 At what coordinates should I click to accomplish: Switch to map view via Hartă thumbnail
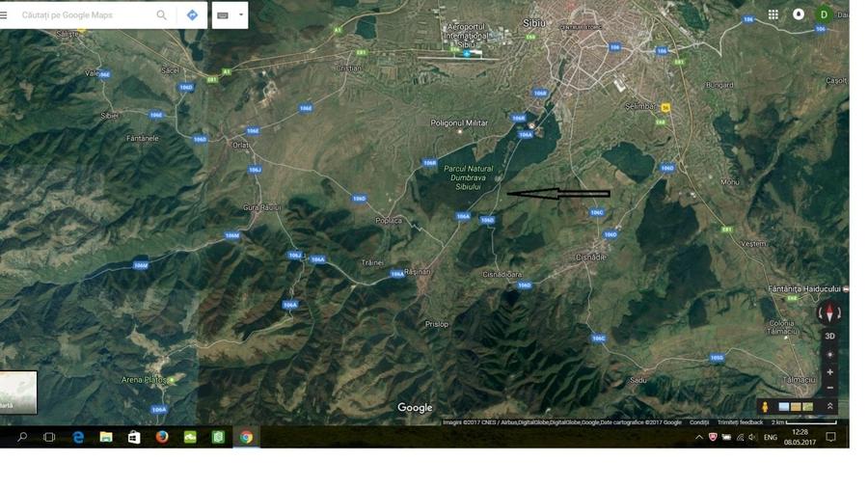pos(18,393)
